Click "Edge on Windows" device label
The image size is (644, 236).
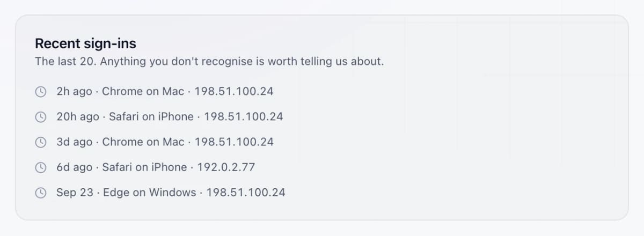pos(150,192)
